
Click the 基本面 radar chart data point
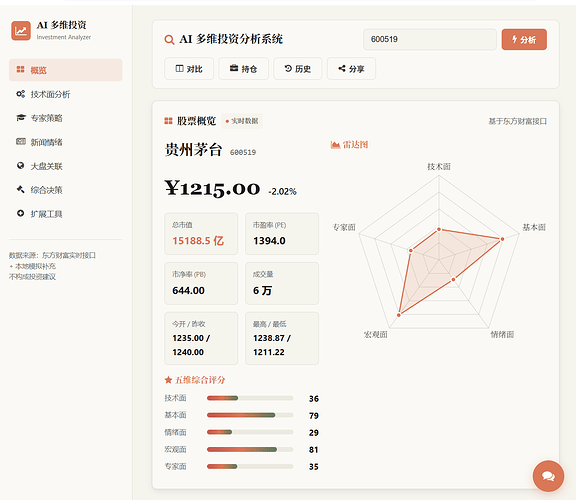[x=503, y=239]
